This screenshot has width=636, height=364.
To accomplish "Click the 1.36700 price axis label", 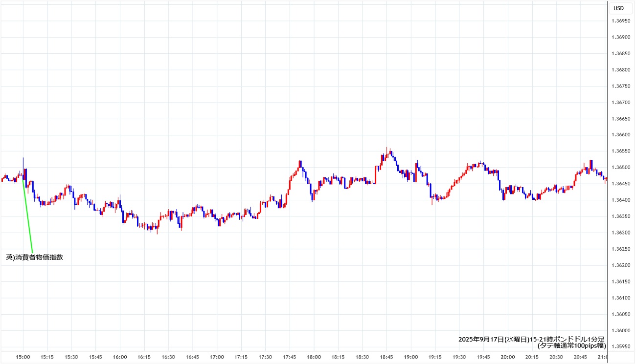I will (x=620, y=103).
